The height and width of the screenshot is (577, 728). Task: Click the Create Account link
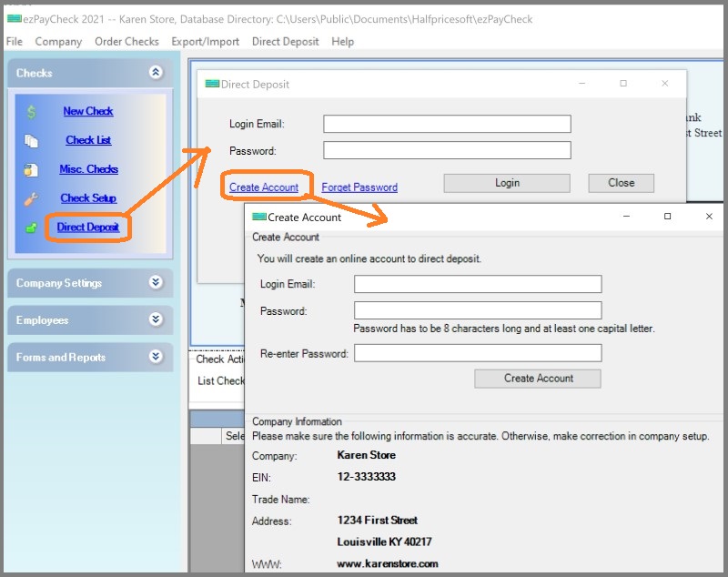coord(264,187)
